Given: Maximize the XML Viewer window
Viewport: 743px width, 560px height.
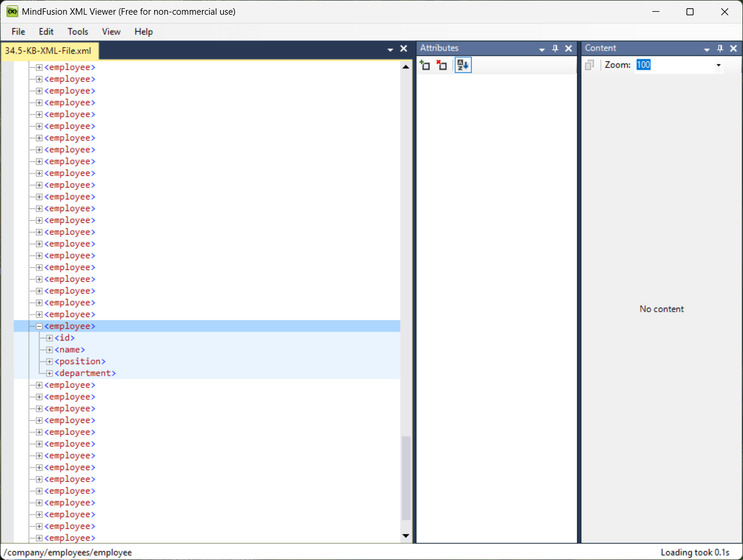Looking at the screenshot, I should (x=690, y=12).
